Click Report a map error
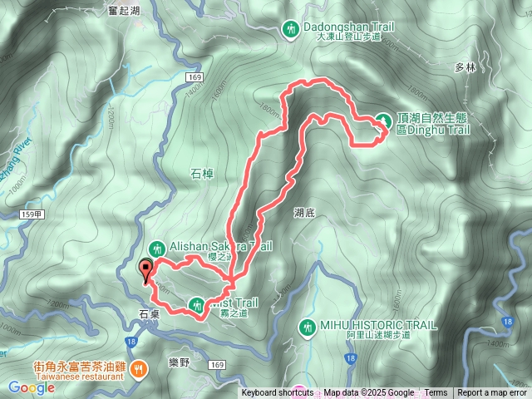 click(x=491, y=393)
